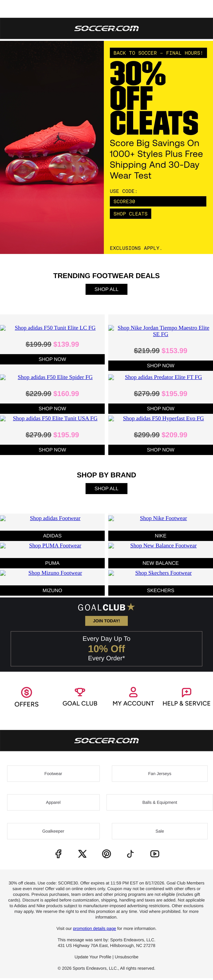Open the Facebook social icon
The image size is (213, 980).
pos(58,854)
